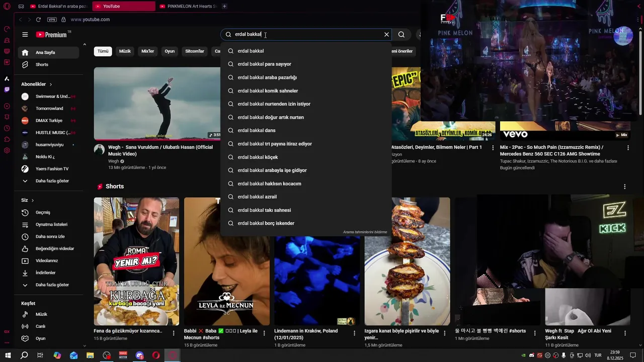This screenshot has height=362, width=644.
Task: Open the Opera GX main menu logo
Action: coord(7,6)
